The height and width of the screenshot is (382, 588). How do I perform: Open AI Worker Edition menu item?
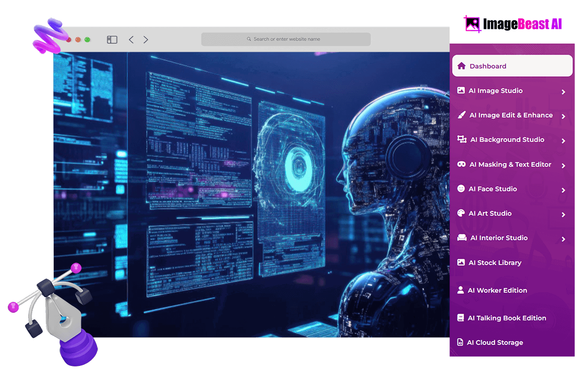tap(497, 290)
